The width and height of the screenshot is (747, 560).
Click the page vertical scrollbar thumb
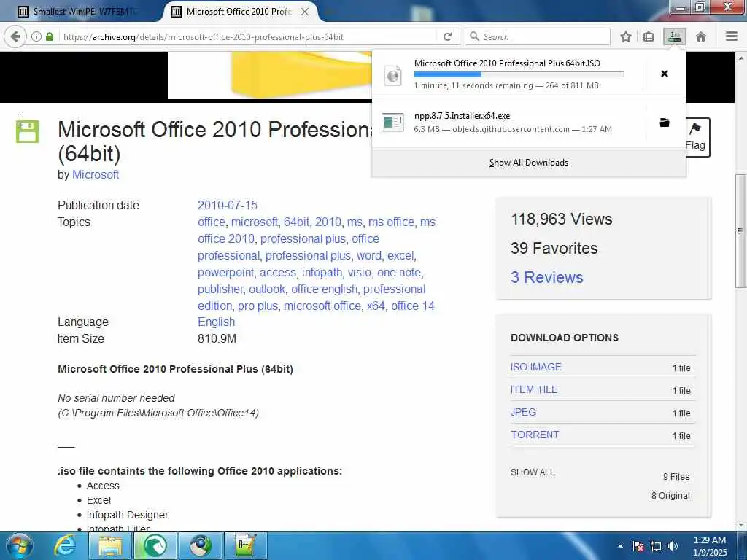click(x=740, y=231)
